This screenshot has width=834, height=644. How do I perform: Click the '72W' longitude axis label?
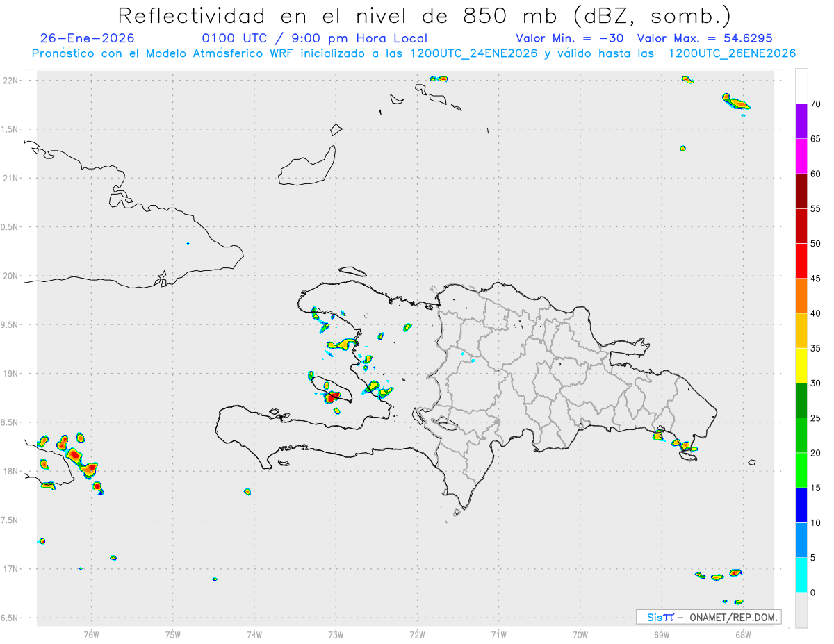[417, 634]
